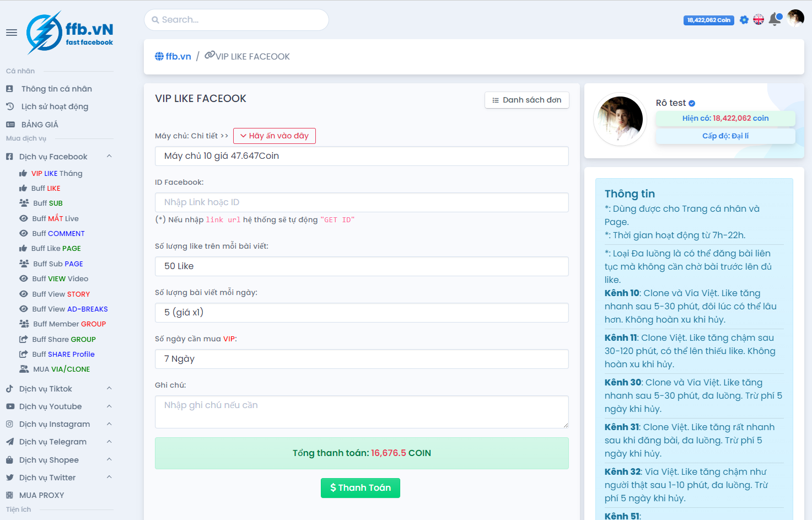The image size is (812, 520).
Task: Click the link icon before VIP LIKE FACEOOK
Action: (209, 55)
